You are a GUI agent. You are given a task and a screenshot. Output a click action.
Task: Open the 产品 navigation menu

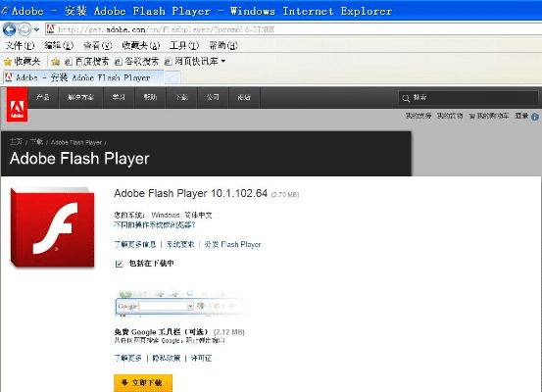pyautogui.click(x=43, y=97)
